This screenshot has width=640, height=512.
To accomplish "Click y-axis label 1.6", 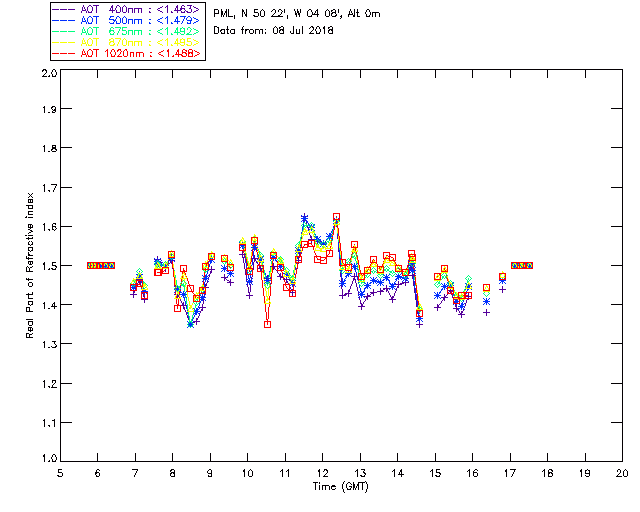I will [x=49, y=227].
